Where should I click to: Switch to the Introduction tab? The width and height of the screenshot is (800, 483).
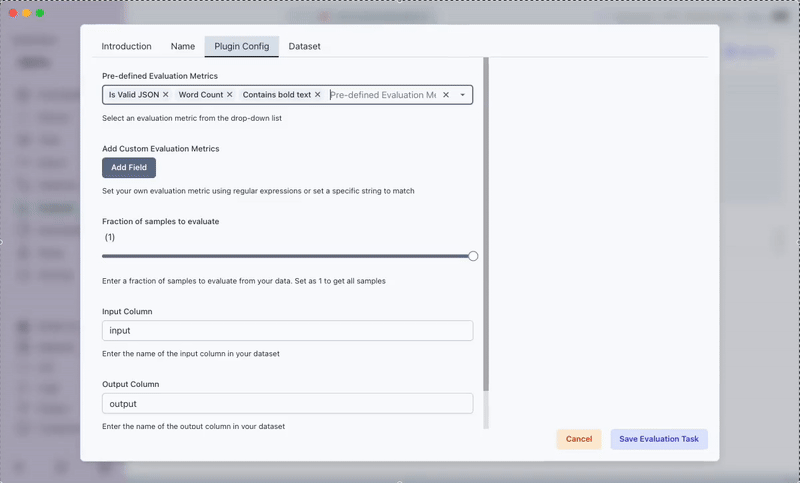point(127,47)
